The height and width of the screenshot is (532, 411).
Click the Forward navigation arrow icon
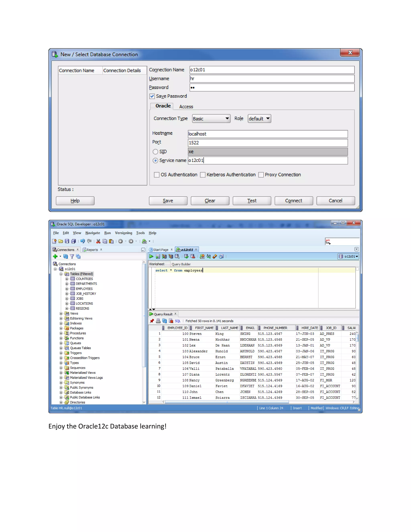tap(131, 241)
